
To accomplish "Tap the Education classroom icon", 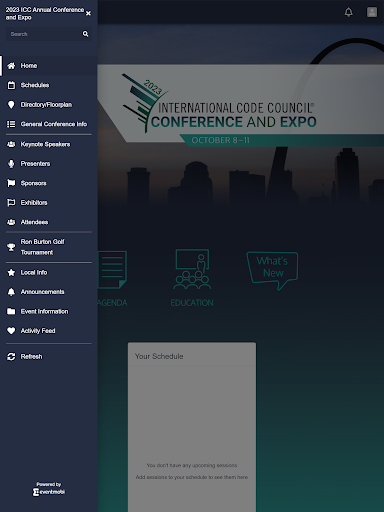I will [x=192, y=269].
